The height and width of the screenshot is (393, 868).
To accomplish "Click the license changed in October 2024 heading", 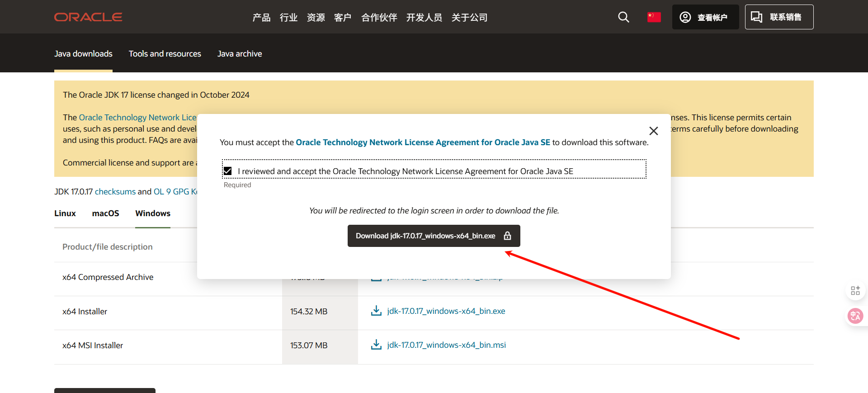I will [156, 95].
